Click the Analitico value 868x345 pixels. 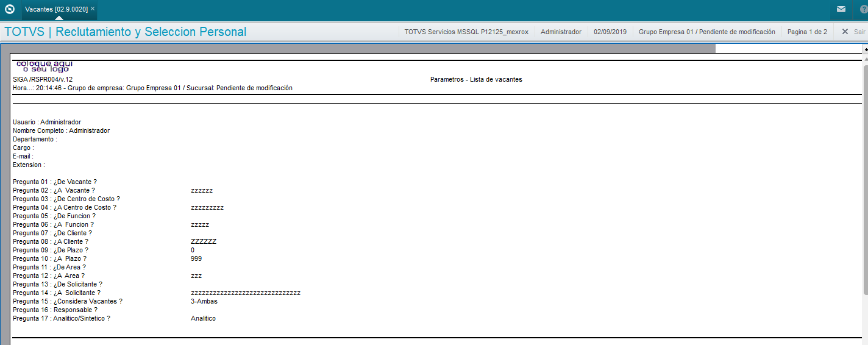coord(203,319)
